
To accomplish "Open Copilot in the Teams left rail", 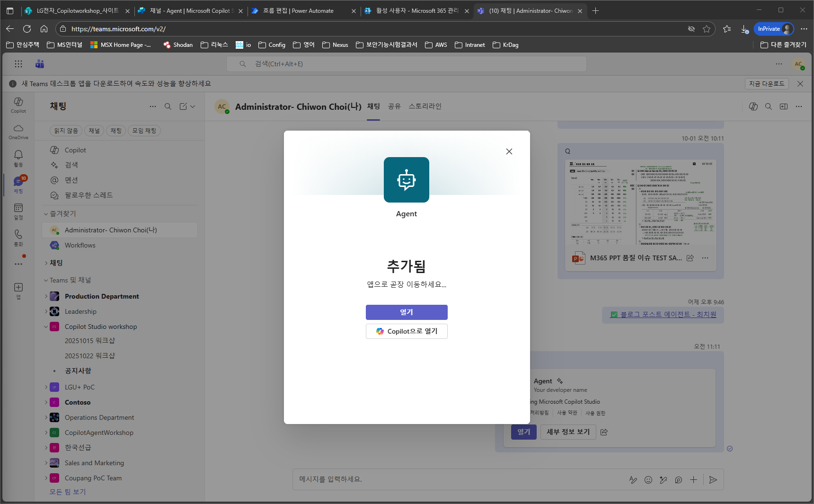I will [18, 105].
